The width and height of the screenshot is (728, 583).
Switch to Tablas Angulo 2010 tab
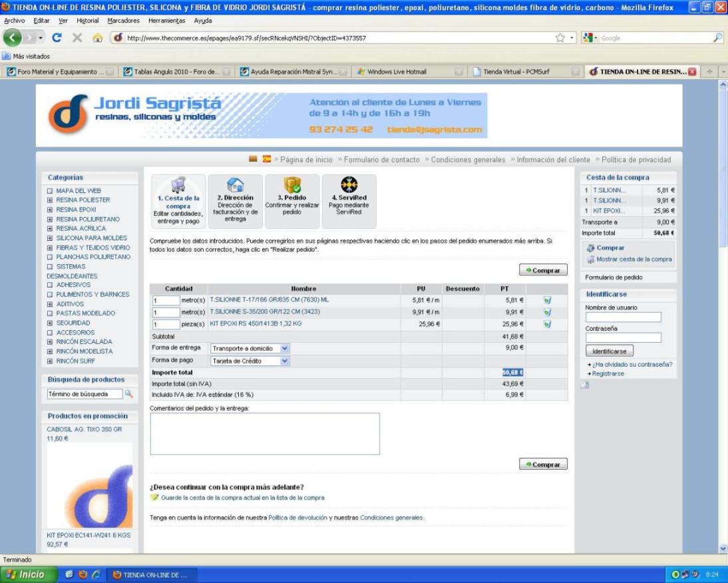[x=176, y=71]
